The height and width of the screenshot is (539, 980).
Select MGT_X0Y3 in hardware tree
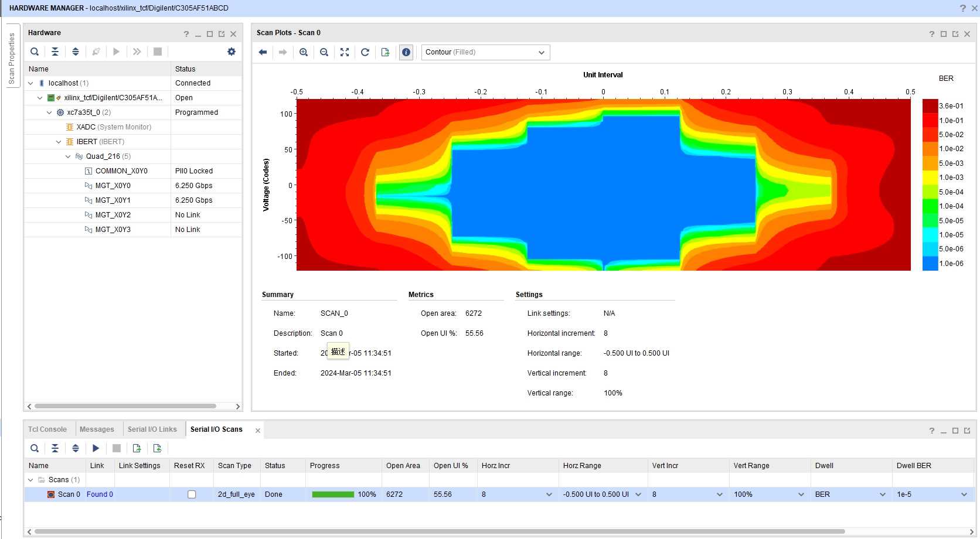tap(113, 230)
